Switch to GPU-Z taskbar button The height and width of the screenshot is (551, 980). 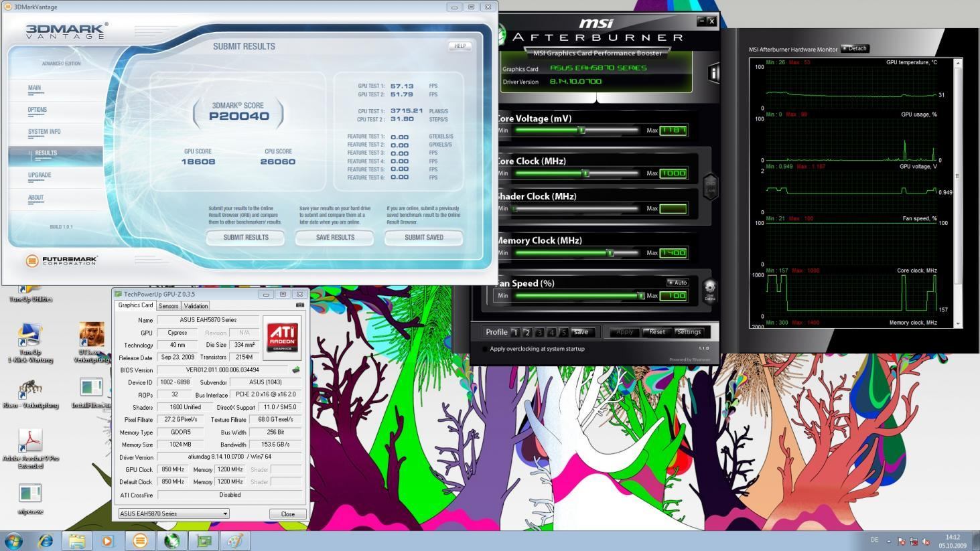tap(204, 540)
